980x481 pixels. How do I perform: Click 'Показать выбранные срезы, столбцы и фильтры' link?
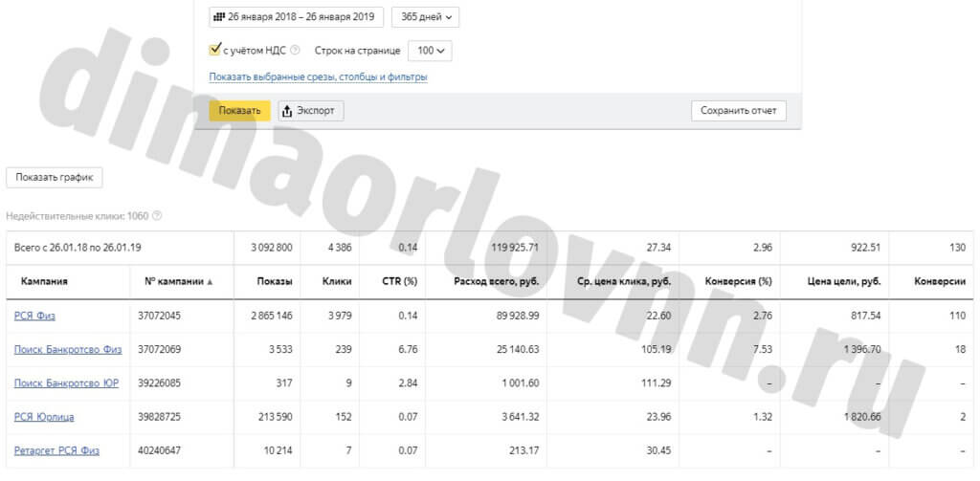(x=318, y=77)
